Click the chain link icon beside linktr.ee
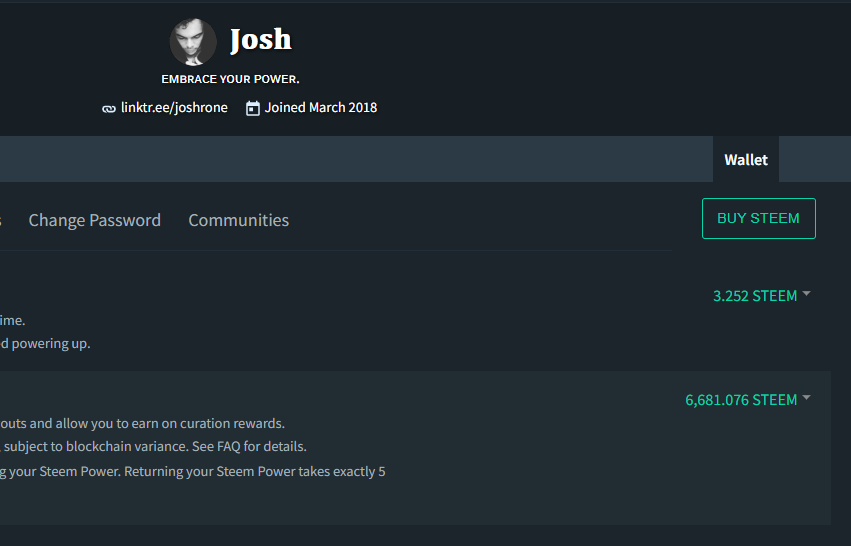This screenshot has height=546, width=851. pos(109,108)
